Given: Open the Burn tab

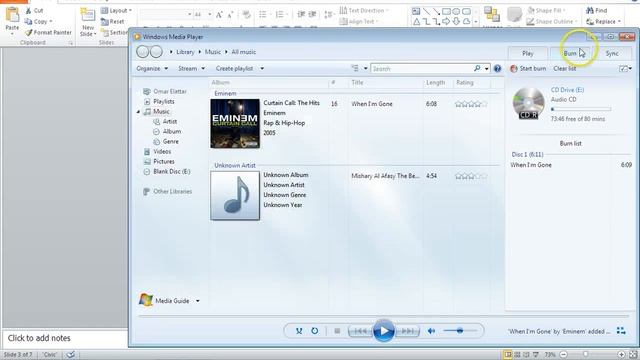Looking at the screenshot, I should [570, 53].
